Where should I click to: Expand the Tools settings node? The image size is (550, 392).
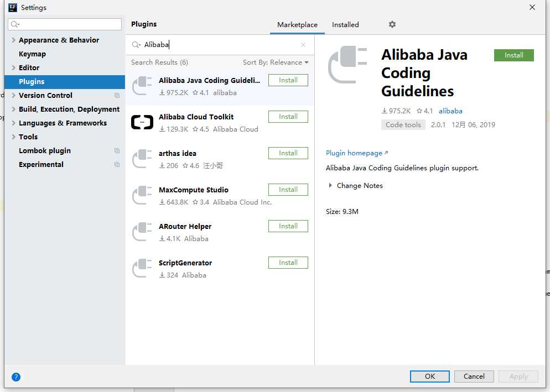13,137
